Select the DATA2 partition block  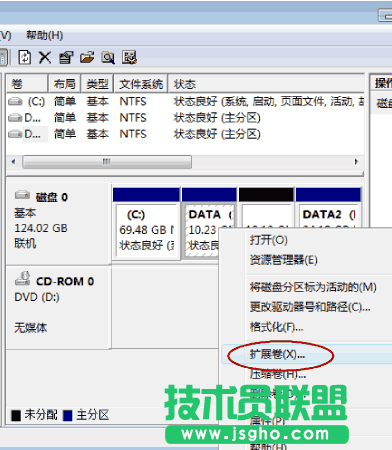pos(328,207)
